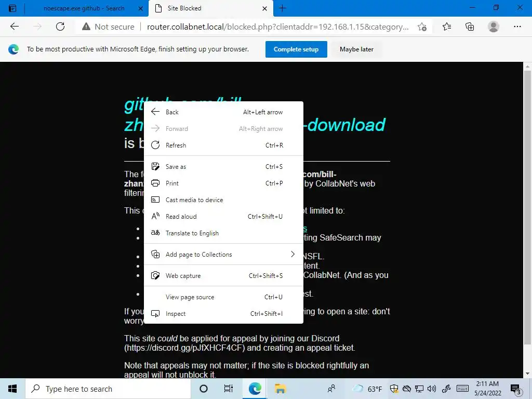Open Windows Security tray icon
This screenshot has height=399, width=532.
click(394, 389)
